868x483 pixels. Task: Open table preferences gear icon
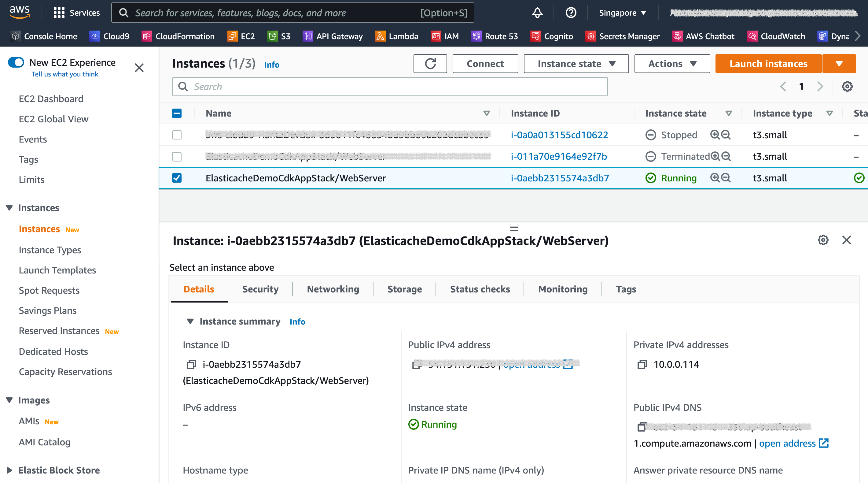coord(847,86)
